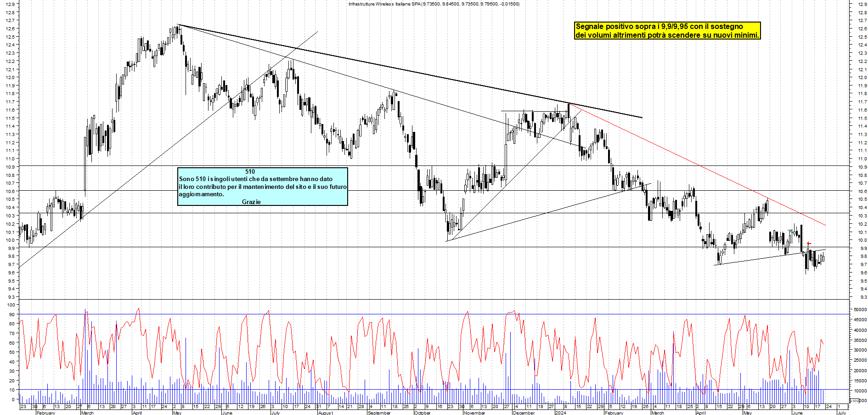The image size is (868, 415).
Task: Click the '2024' year label on the time axis
Action: pyautogui.click(x=560, y=413)
